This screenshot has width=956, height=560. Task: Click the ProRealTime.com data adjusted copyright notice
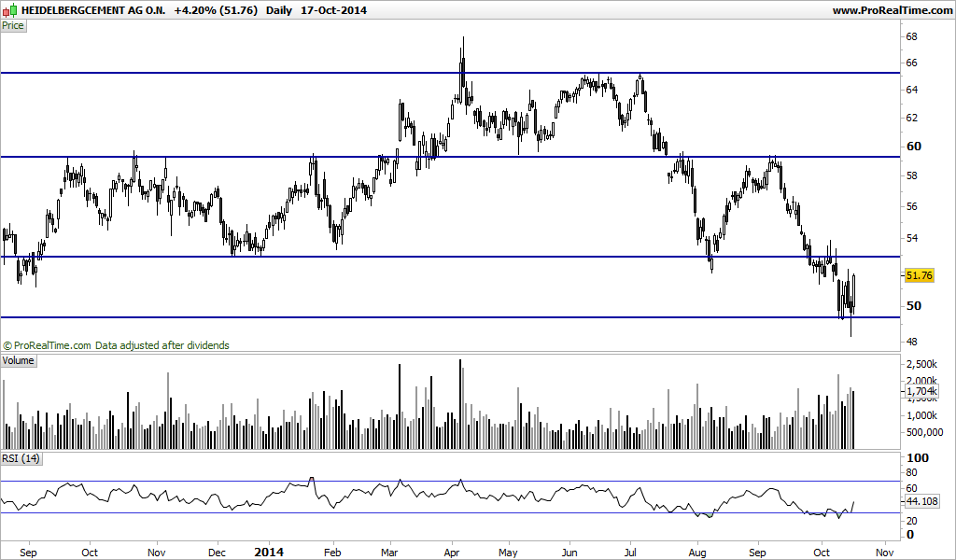pyautogui.click(x=116, y=345)
